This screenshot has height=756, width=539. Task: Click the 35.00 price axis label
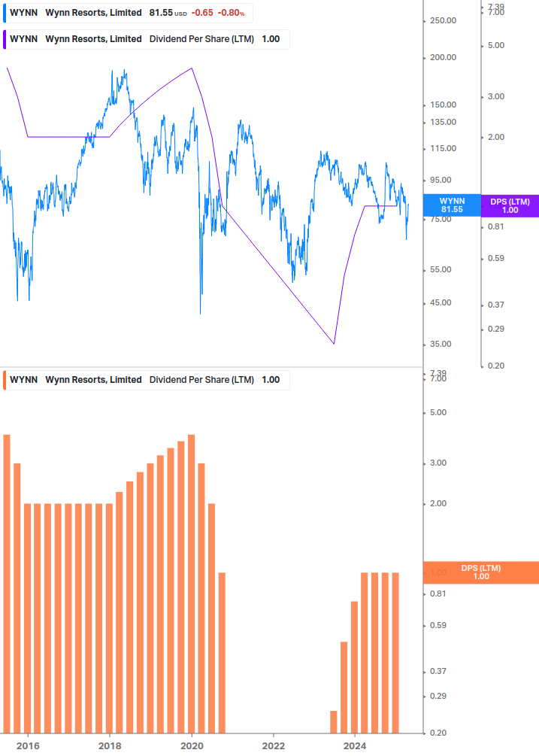[x=441, y=345]
